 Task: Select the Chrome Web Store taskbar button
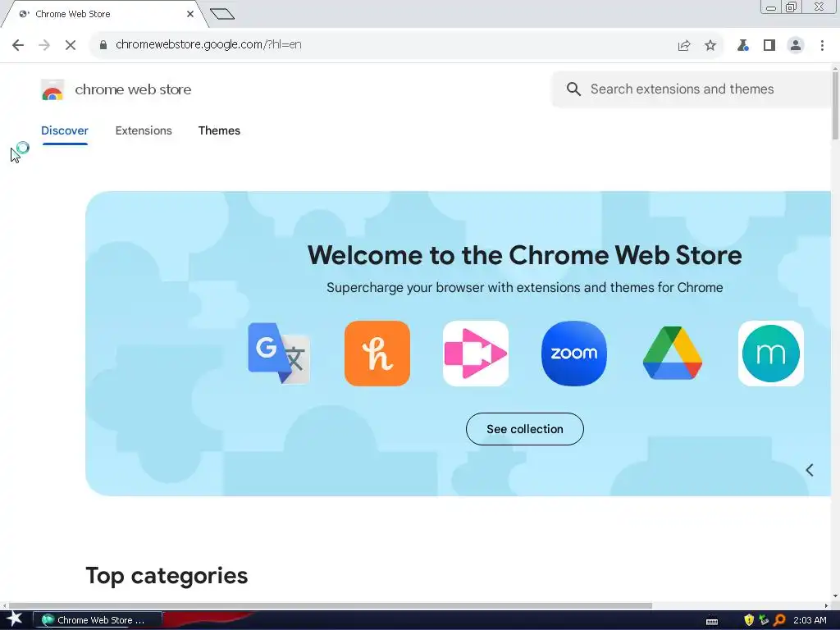(x=98, y=620)
